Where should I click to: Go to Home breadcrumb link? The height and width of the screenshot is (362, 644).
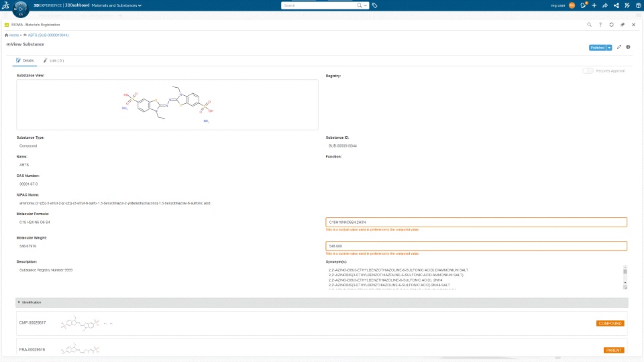(x=14, y=36)
